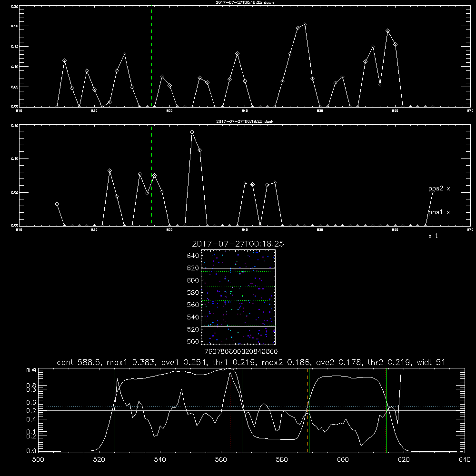Click the "640" y-axis label of the spectrogram image
The image size is (476, 476).
[x=193, y=256]
